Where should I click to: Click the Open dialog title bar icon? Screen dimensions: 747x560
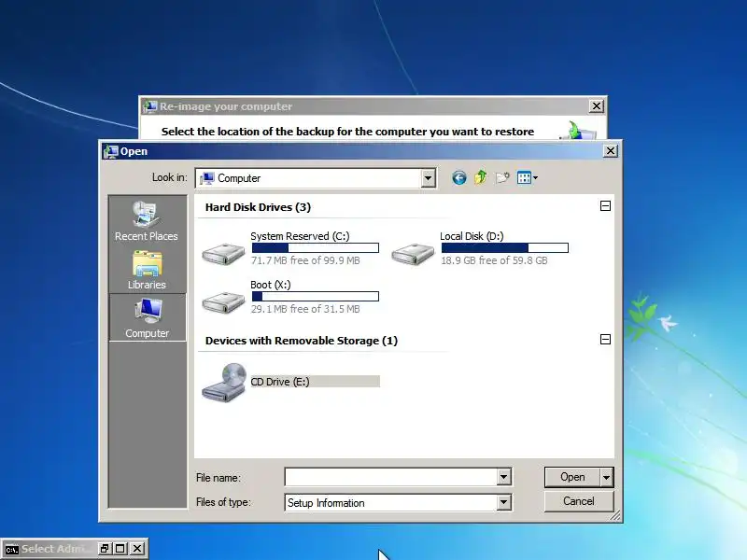click(110, 151)
